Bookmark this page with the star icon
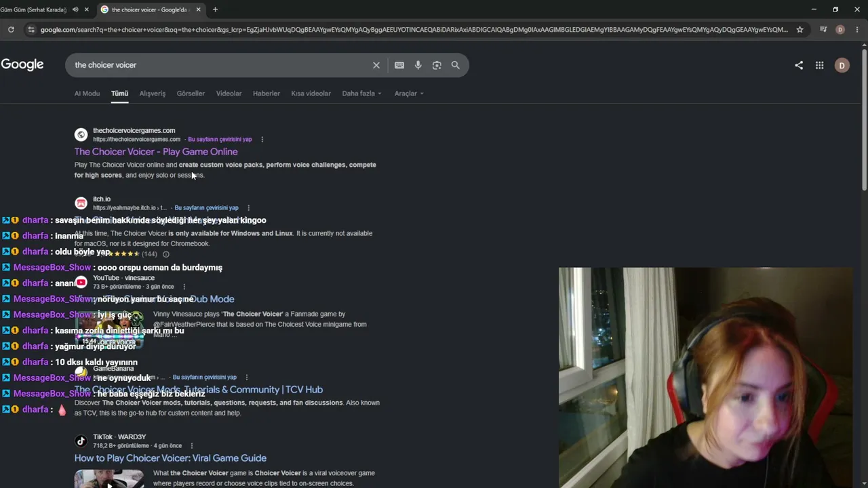This screenshot has width=868, height=488. pyautogui.click(x=800, y=29)
